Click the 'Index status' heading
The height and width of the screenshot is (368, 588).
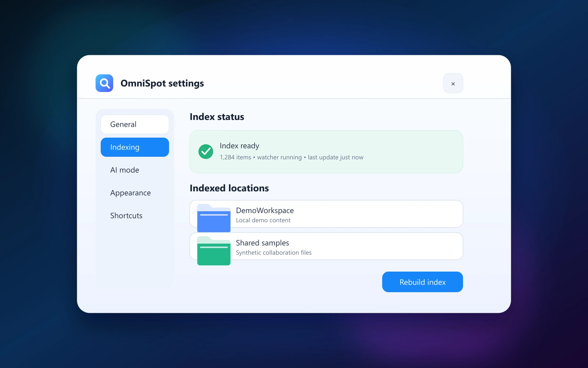[x=217, y=117]
